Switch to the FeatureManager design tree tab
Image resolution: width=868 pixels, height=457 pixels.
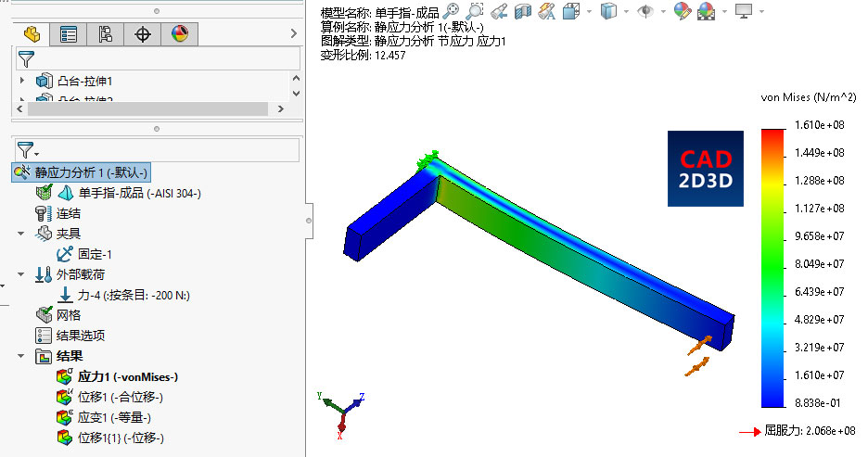click(x=32, y=34)
